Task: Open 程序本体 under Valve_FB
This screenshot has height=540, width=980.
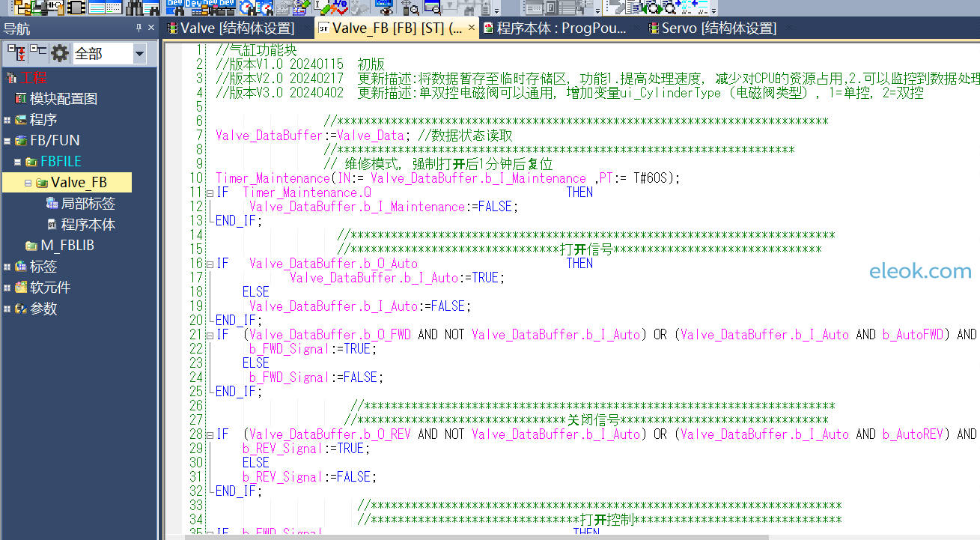Action: coord(88,225)
